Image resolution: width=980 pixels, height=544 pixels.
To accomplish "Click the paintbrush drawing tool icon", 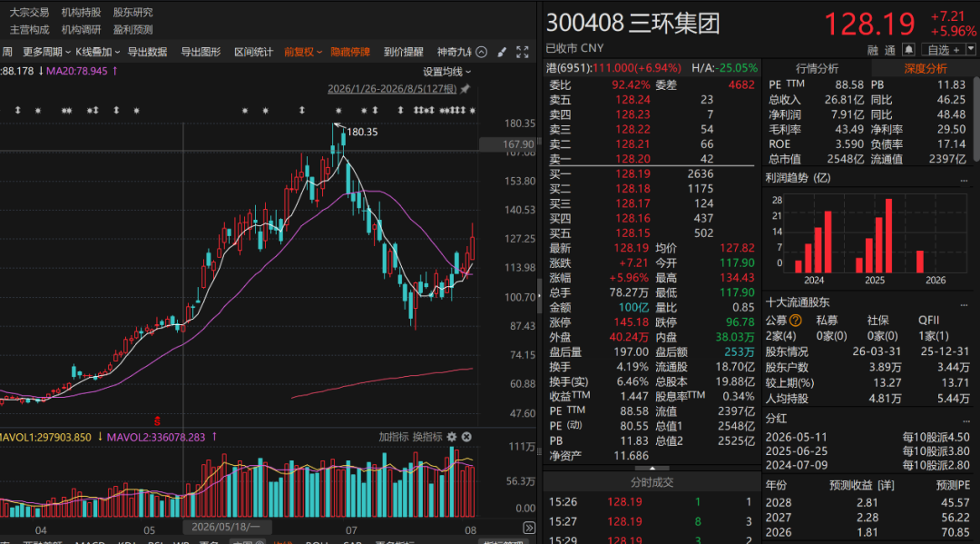I will click(x=502, y=53).
